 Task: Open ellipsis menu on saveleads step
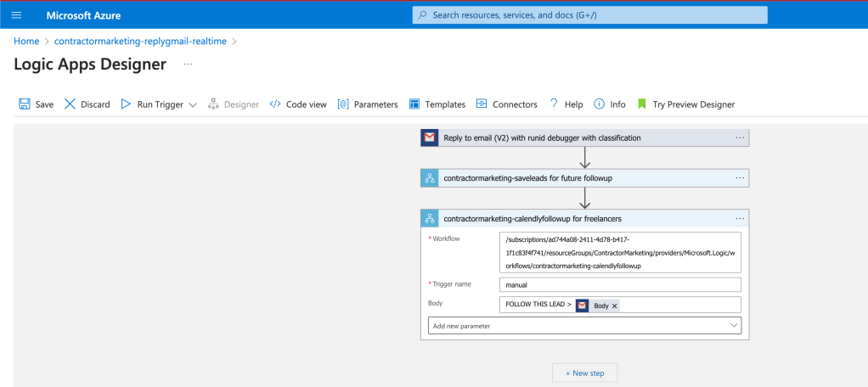tap(740, 178)
